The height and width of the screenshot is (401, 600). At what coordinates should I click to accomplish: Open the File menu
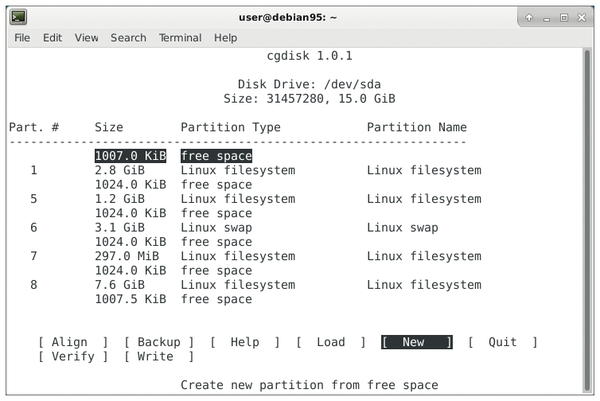(x=22, y=38)
